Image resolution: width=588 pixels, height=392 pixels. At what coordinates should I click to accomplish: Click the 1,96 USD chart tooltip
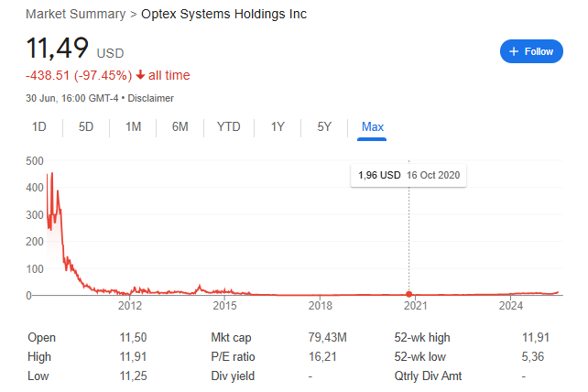[x=408, y=175]
